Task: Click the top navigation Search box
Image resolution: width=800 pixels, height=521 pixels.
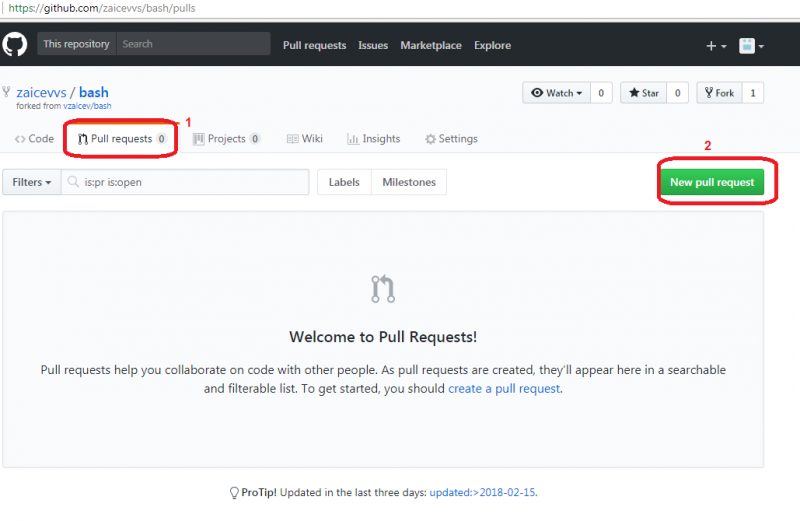Action: [x=193, y=44]
